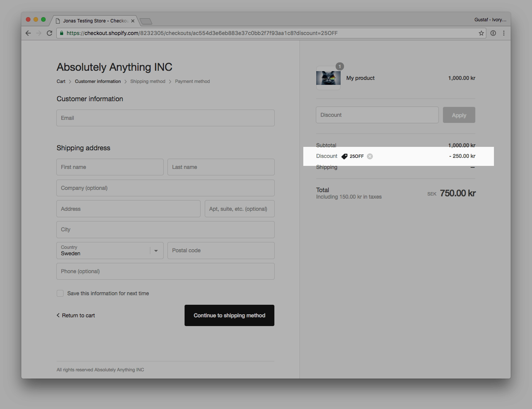Viewport: 532px width, 409px height.
Task: Click the Postal code field
Action: [221, 251]
